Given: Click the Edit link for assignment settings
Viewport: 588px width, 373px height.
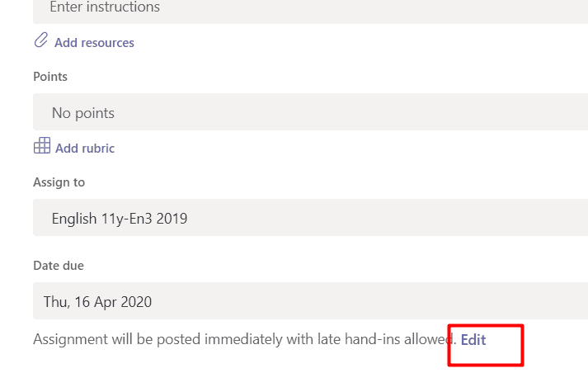Looking at the screenshot, I should pos(473,340).
